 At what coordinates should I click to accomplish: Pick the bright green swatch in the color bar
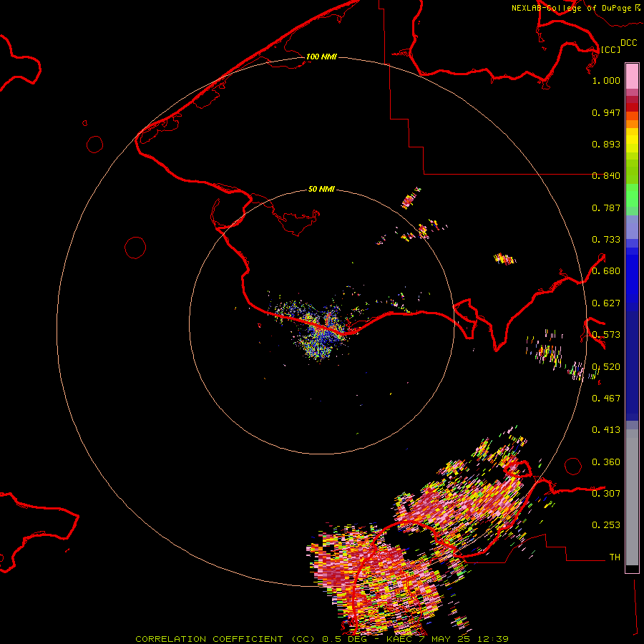pos(632,195)
